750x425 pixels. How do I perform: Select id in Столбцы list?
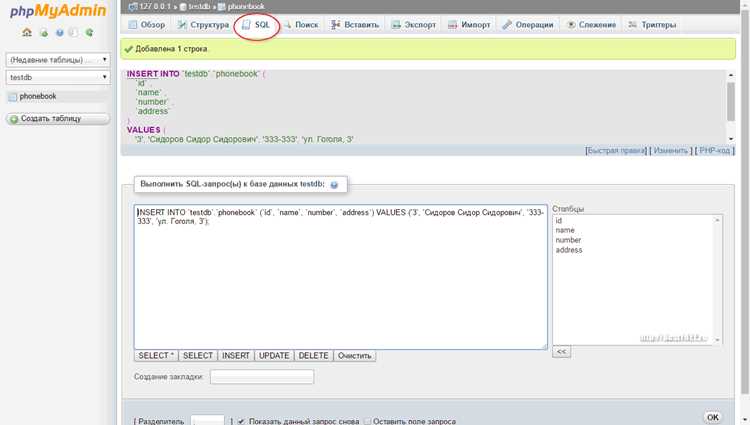pyautogui.click(x=559, y=220)
